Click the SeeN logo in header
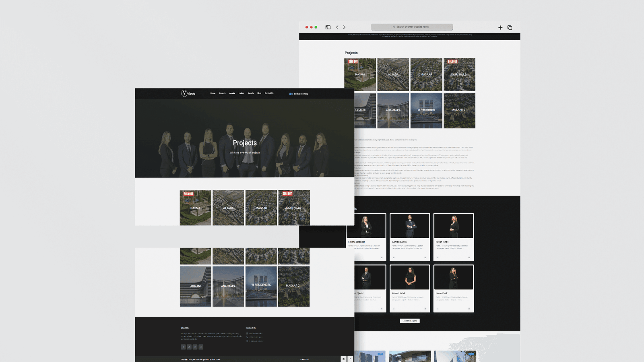644x362 pixels. (x=188, y=93)
